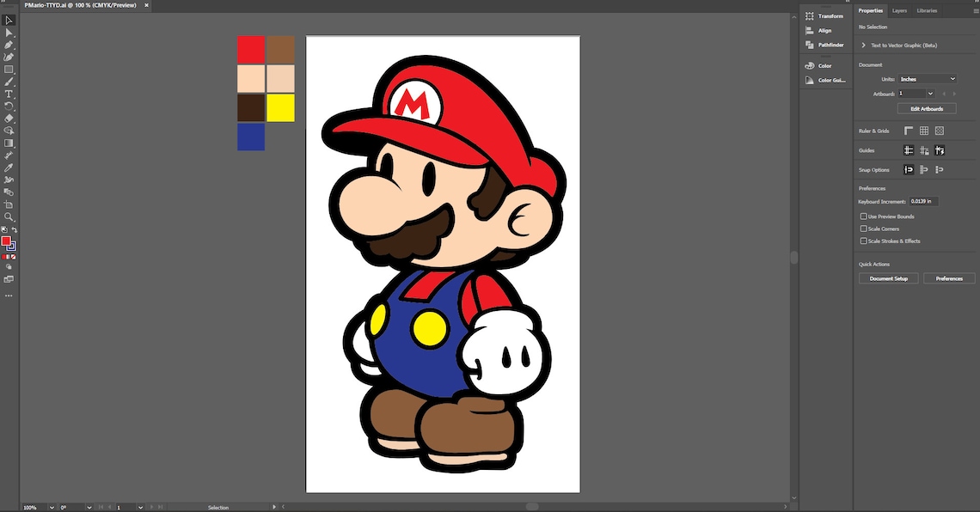The width and height of the screenshot is (980, 512).
Task: Open the Transform panel
Action: click(825, 15)
